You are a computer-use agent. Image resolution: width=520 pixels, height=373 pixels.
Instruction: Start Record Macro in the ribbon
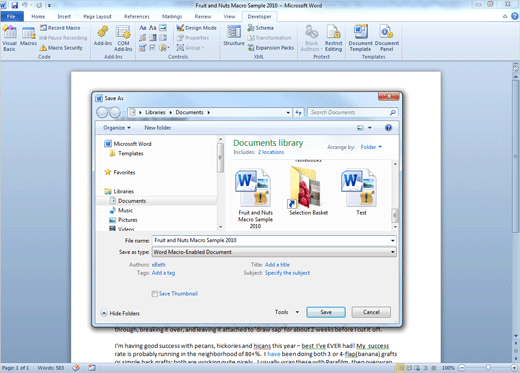pyautogui.click(x=60, y=28)
